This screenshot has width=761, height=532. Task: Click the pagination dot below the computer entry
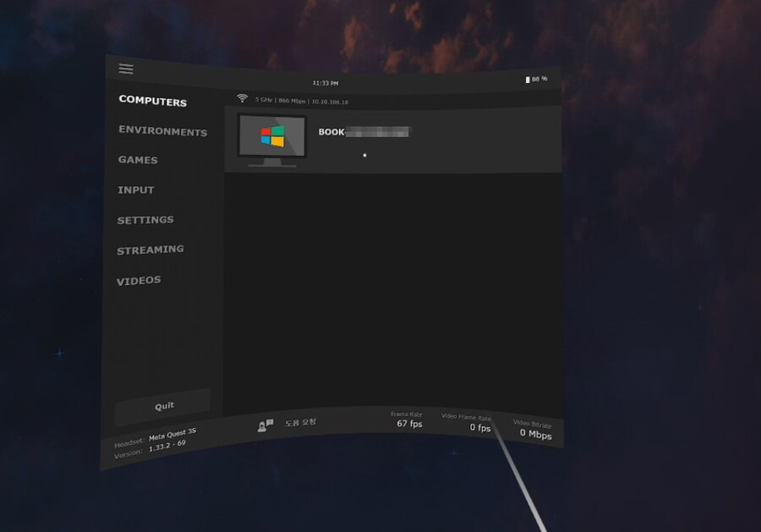(x=364, y=155)
